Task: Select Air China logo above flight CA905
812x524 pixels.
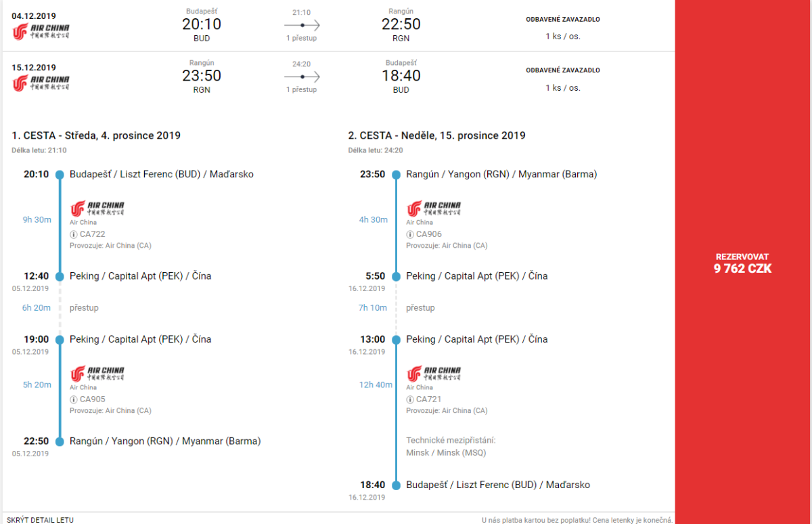Action: click(x=97, y=373)
